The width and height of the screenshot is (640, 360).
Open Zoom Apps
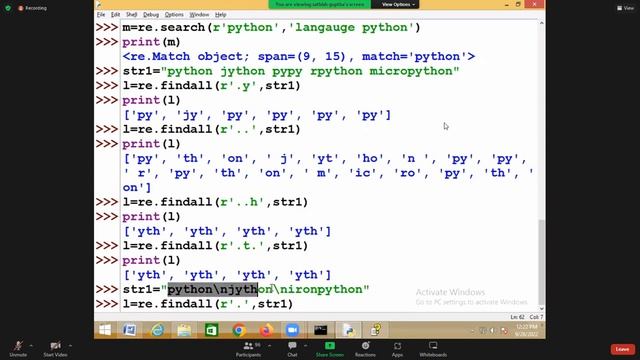397,349
